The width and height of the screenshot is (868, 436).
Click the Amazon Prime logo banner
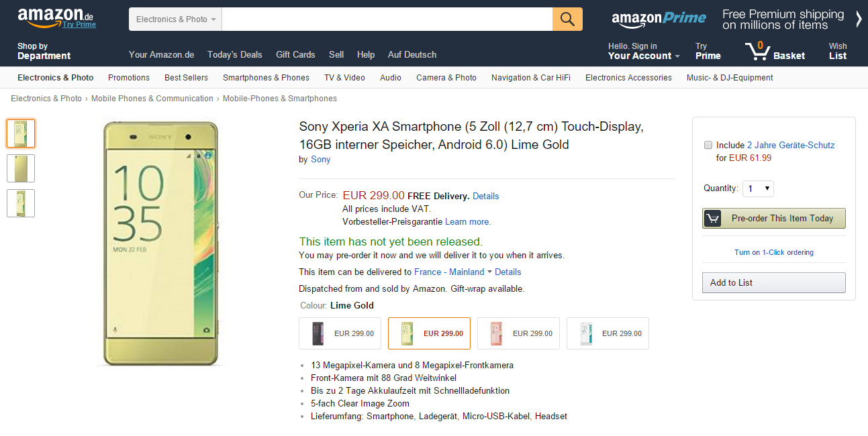click(659, 19)
